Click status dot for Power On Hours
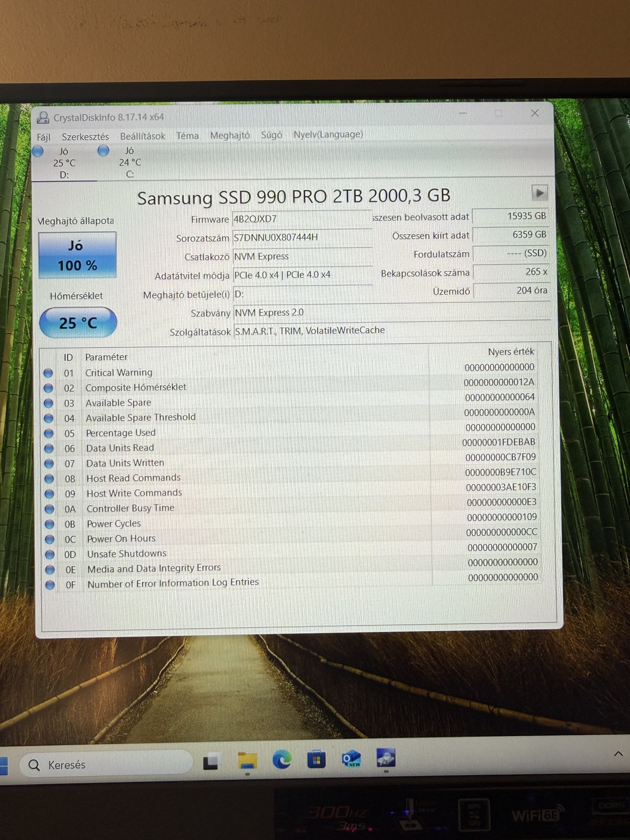This screenshot has height=840, width=630. click(x=50, y=539)
